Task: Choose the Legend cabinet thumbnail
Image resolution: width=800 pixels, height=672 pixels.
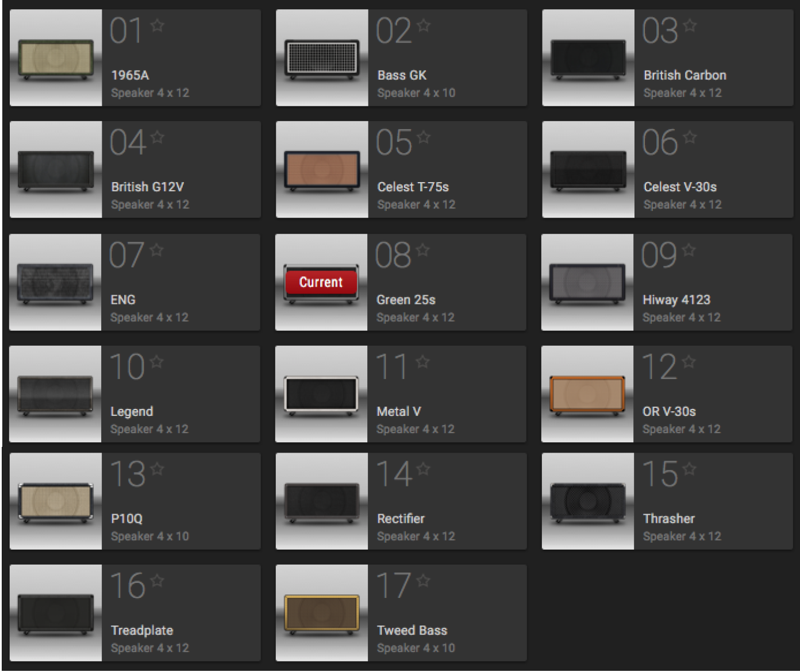Action: (55, 394)
